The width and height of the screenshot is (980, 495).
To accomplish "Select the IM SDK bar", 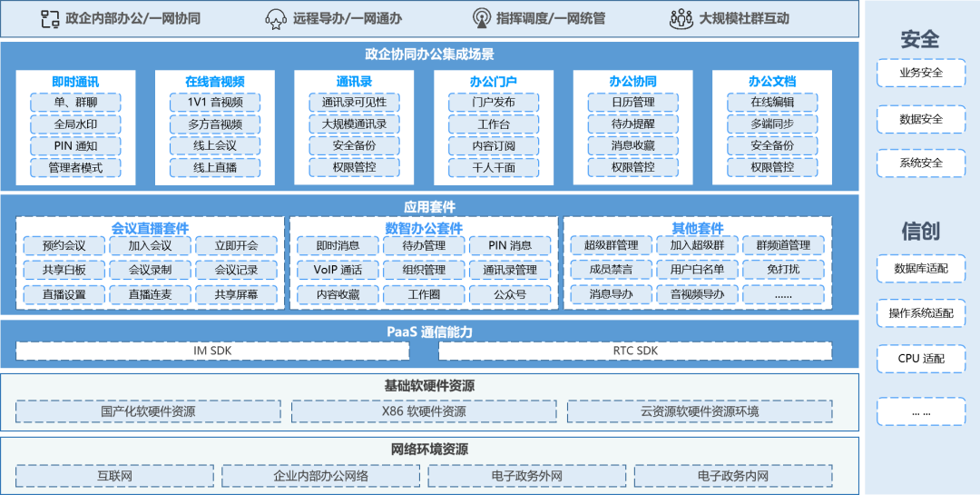I will [x=213, y=351].
